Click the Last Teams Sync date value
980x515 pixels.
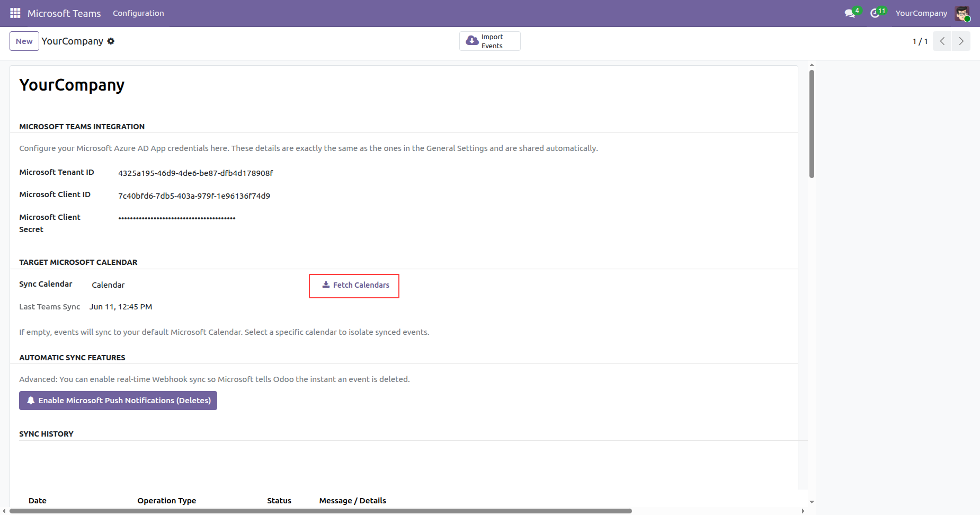click(121, 307)
